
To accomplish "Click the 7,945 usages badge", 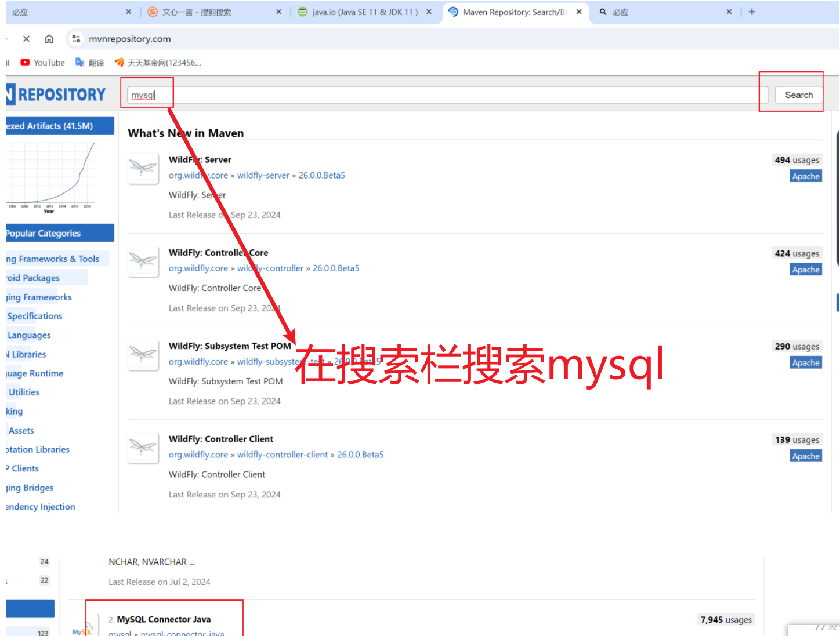I will point(726,620).
